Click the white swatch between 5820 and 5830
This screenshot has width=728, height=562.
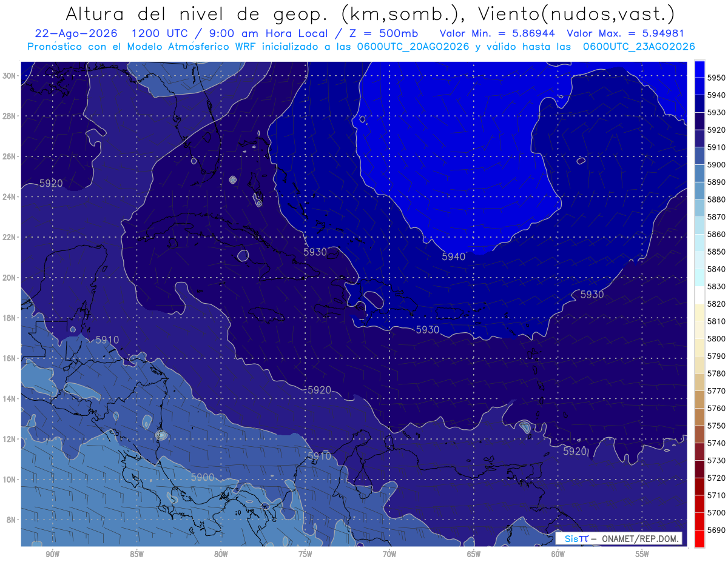(x=699, y=295)
